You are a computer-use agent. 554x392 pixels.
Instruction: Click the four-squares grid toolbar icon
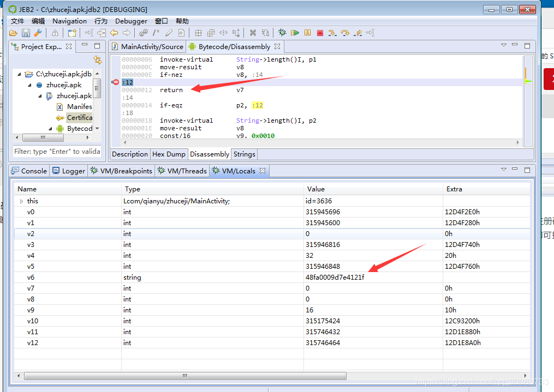tap(198, 33)
